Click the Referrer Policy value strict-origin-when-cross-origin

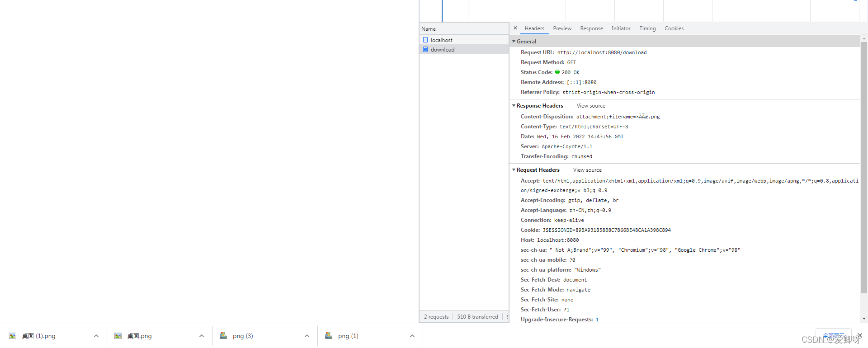(x=609, y=92)
